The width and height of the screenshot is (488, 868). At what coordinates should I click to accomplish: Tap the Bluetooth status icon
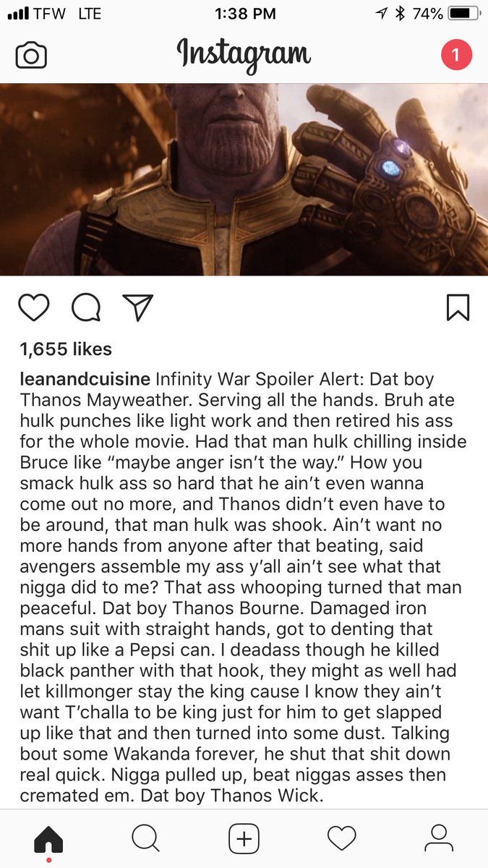pos(400,13)
